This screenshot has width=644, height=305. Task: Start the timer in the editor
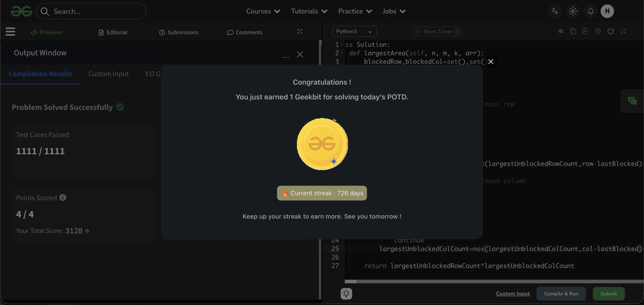coord(437,32)
